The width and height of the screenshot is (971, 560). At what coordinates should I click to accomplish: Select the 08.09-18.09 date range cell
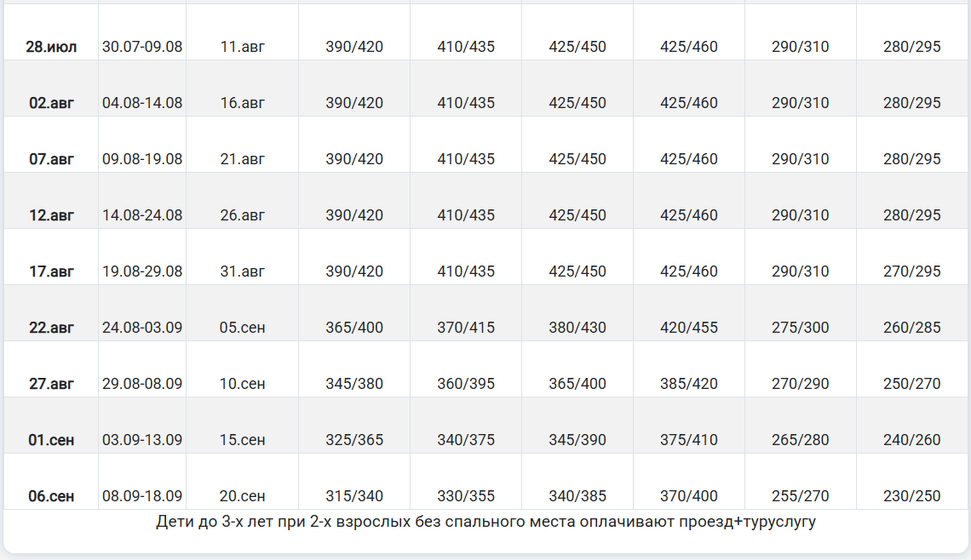[x=142, y=496]
